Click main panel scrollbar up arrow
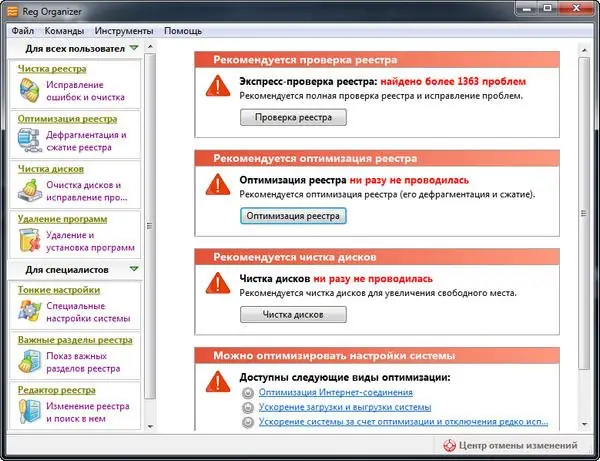The width and height of the screenshot is (600, 461). pos(584,50)
